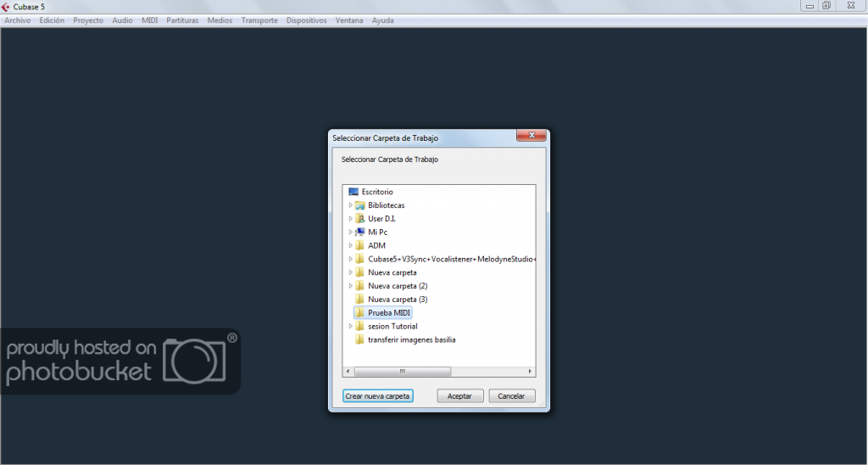Click the Nueva carpeta (3) folder icon
Viewport: 868px width, 465px height.
pyautogui.click(x=359, y=300)
